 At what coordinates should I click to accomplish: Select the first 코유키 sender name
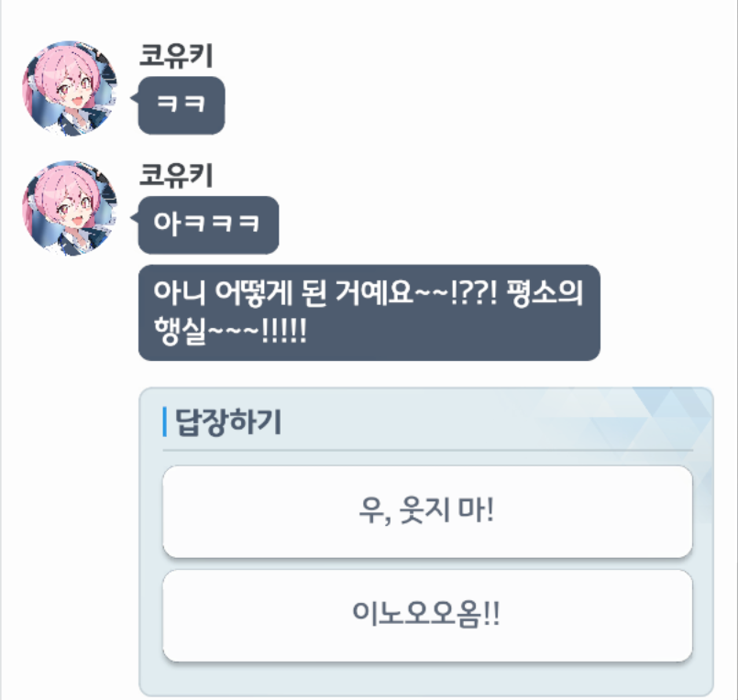[x=176, y=56]
